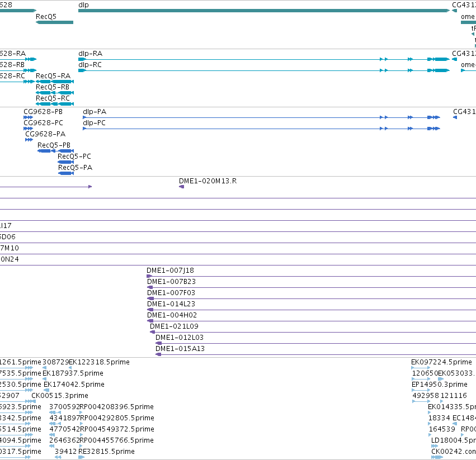
Task: Select the dlp-RA transcript label
Action: click(x=91, y=54)
